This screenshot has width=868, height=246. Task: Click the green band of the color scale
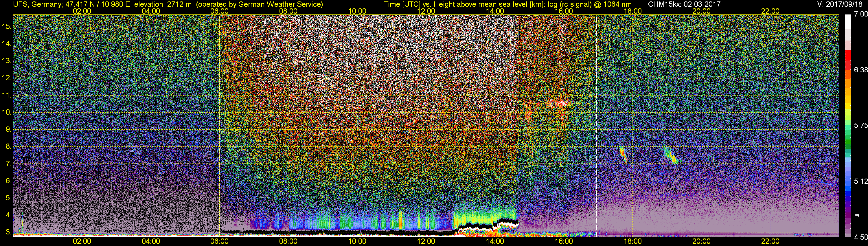[848, 142]
